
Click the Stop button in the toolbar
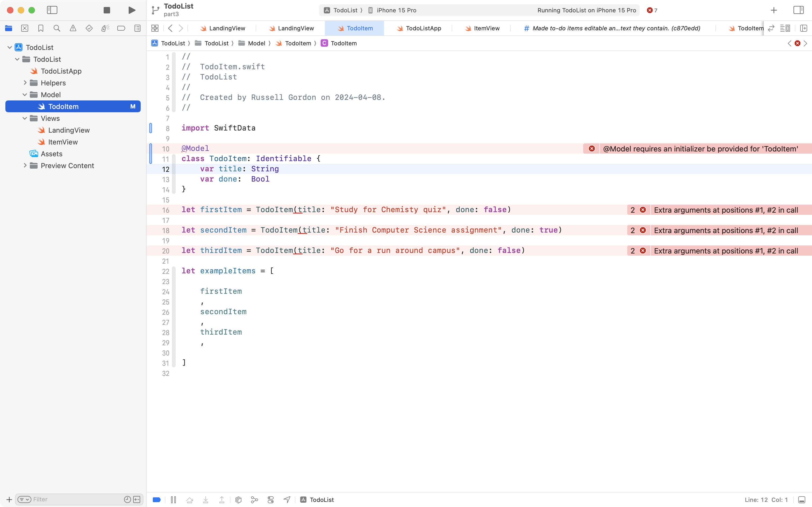coord(107,10)
